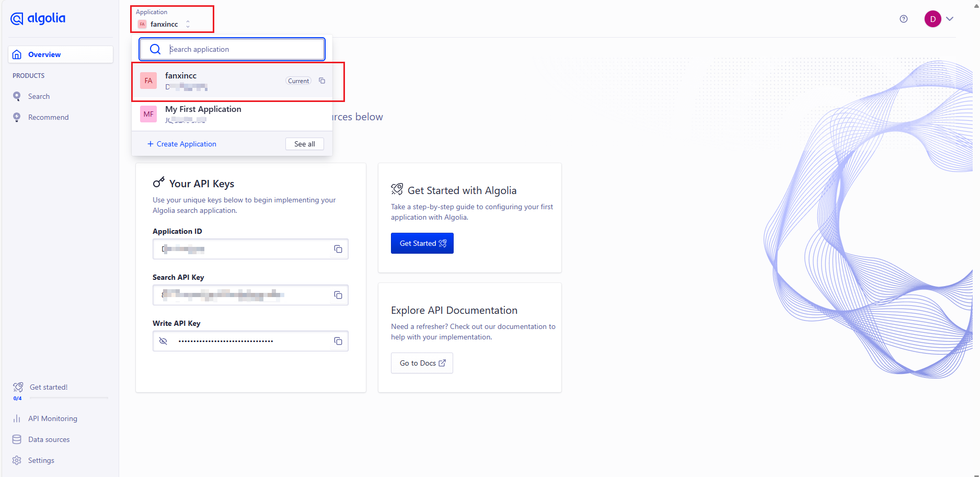Viewport: 980px width, 477px height.
Task: Open Data sources
Action: point(49,439)
